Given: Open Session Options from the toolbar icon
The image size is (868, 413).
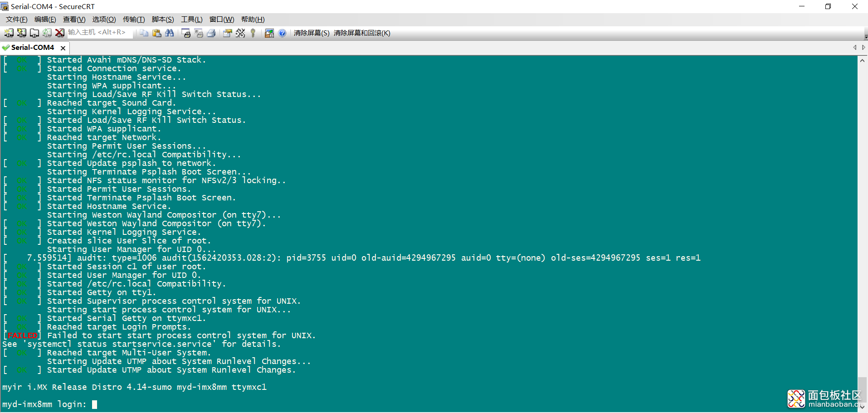Looking at the screenshot, I should click(x=228, y=33).
